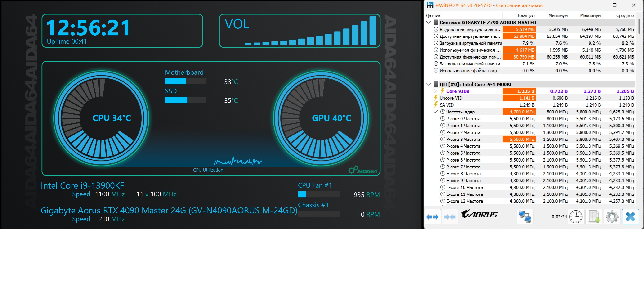Collapse the core frequencies group
The height and width of the screenshot is (307, 644).
tap(435, 112)
